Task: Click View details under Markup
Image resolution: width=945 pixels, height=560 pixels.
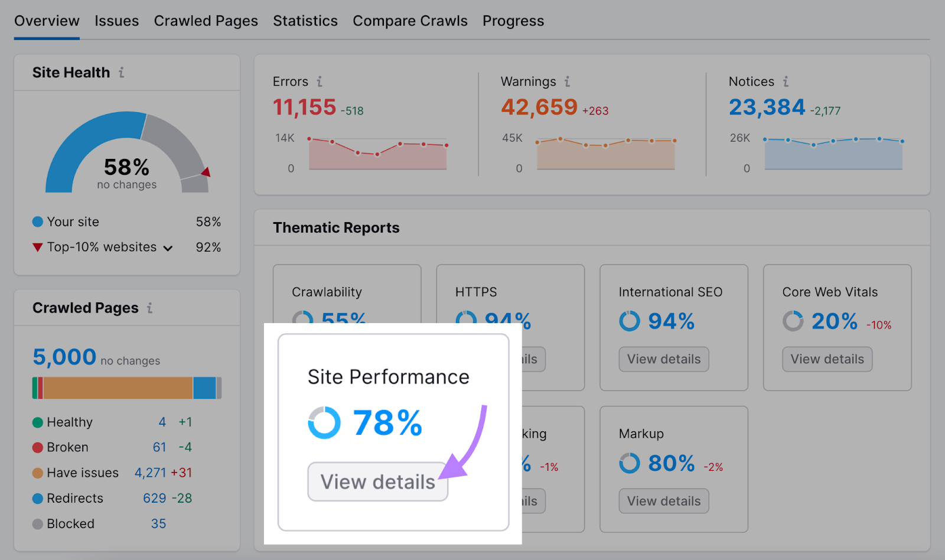Action: pyautogui.click(x=663, y=501)
